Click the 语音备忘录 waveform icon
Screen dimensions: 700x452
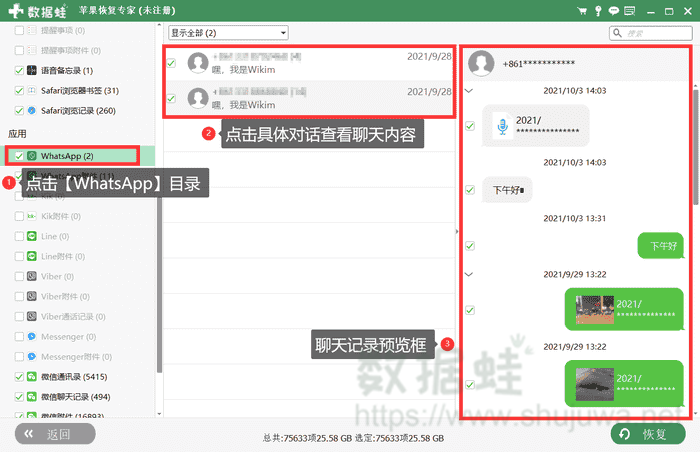pos(32,71)
